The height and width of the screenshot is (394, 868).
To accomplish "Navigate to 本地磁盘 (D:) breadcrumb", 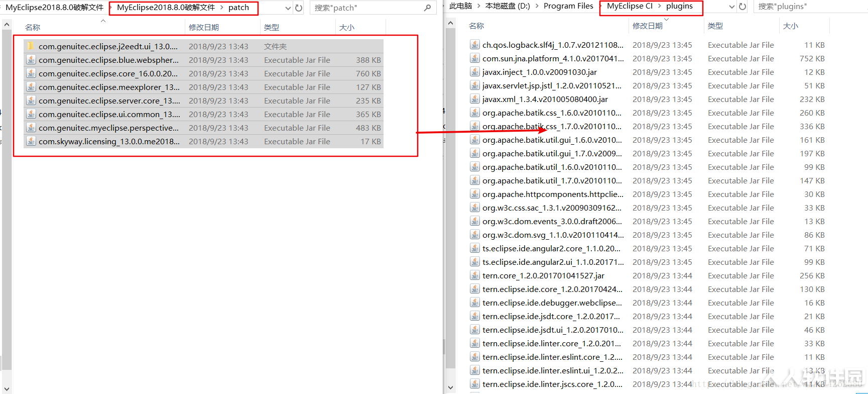I will pos(508,6).
